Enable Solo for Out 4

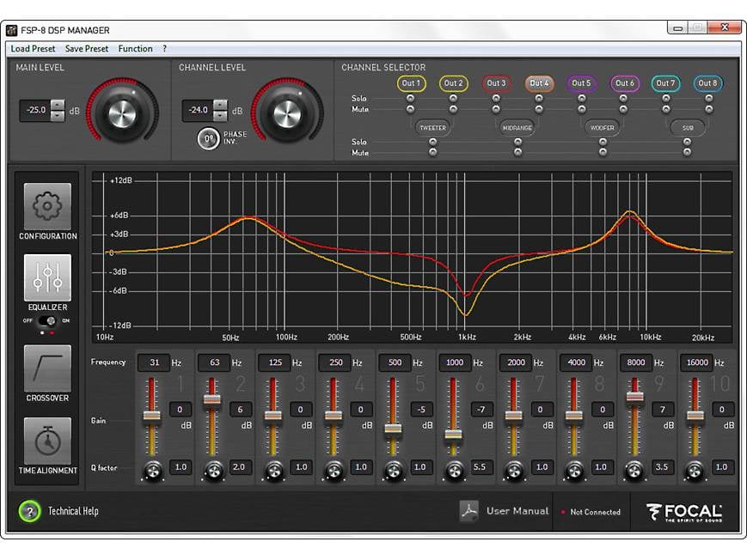[x=539, y=98]
